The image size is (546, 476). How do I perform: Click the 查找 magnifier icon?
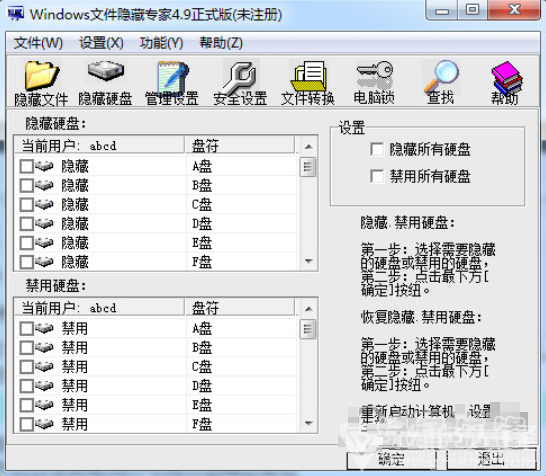441,83
